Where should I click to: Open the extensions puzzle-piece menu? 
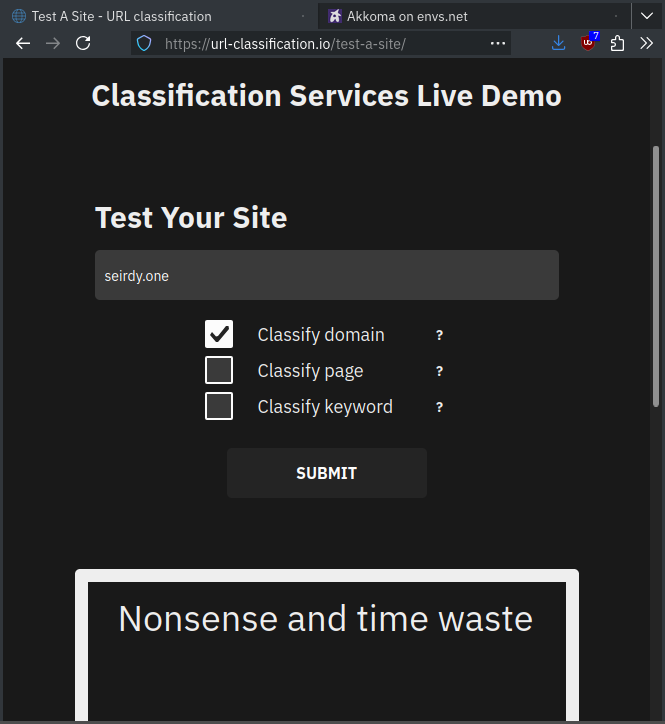(x=617, y=44)
